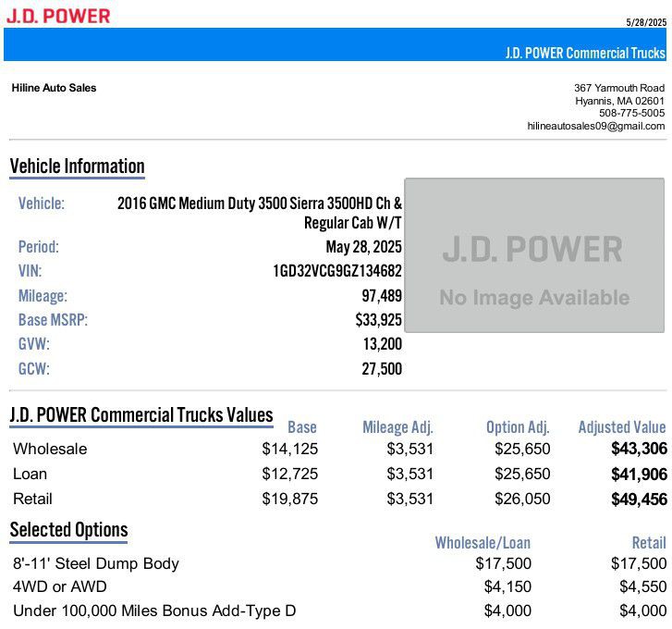The image size is (672, 629).
Task: Click the Base MSRP: field label
Action: click(53, 320)
